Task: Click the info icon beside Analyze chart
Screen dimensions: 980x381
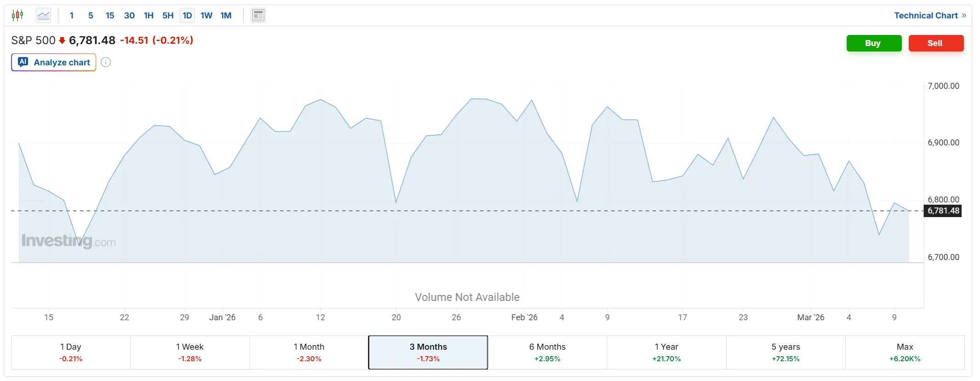Action: coord(106,62)
